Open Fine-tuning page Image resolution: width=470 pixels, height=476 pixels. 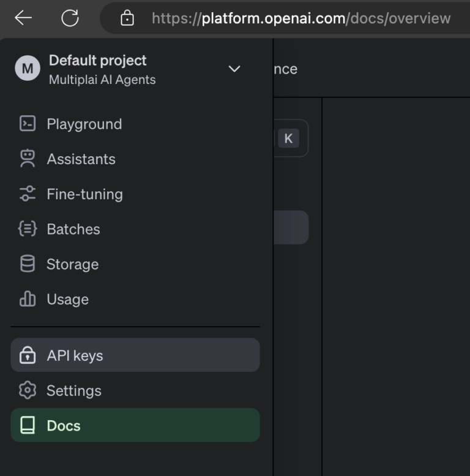pyautogui.click(x=135, y=194)
